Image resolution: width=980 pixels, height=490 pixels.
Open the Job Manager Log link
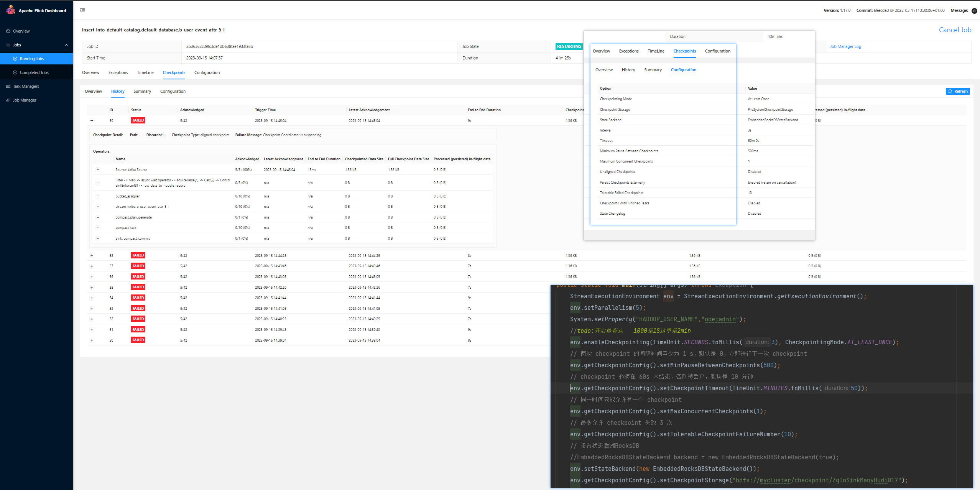point(845,46)
